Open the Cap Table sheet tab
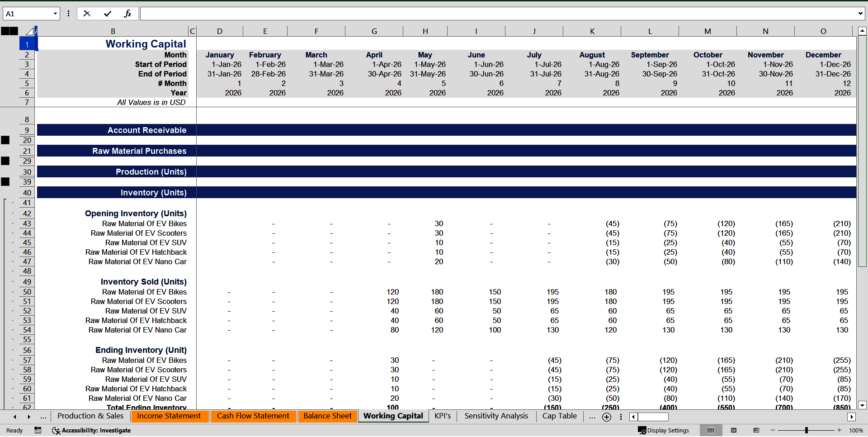This screenshot has width=868, height=437. pyautogui.click(x=560, y=416)
